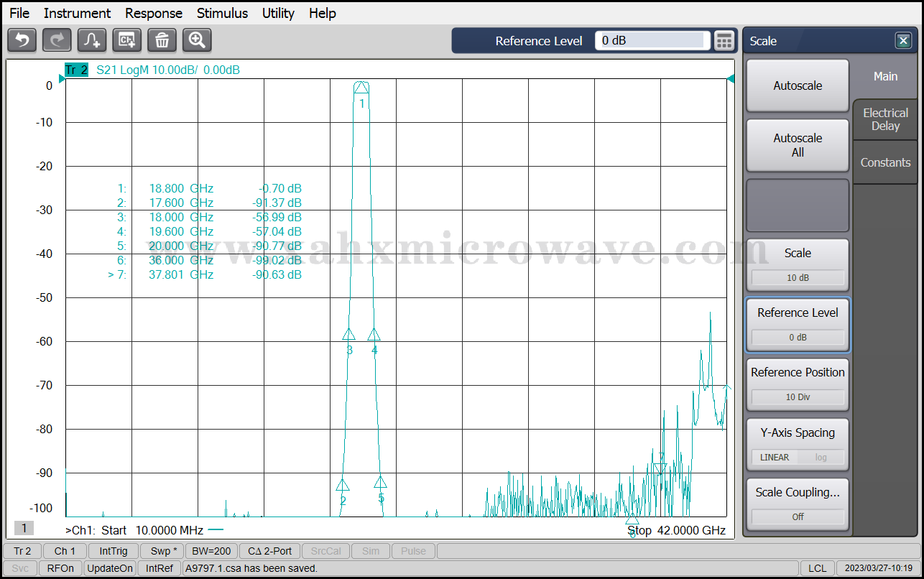The image size is (924, 579).
Task: Click the Reference Level 0 dB button
Action: click(798, 324)
